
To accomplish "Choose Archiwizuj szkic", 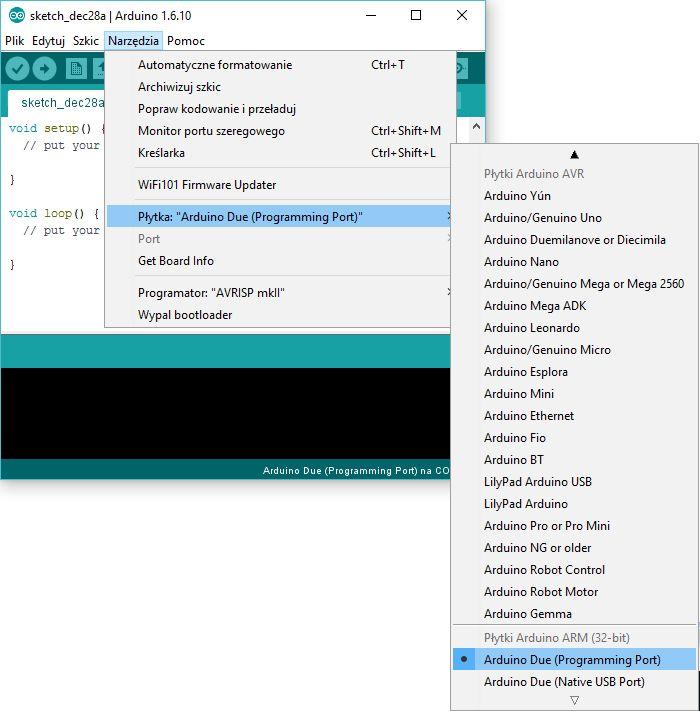I will [x=279, y=87].
